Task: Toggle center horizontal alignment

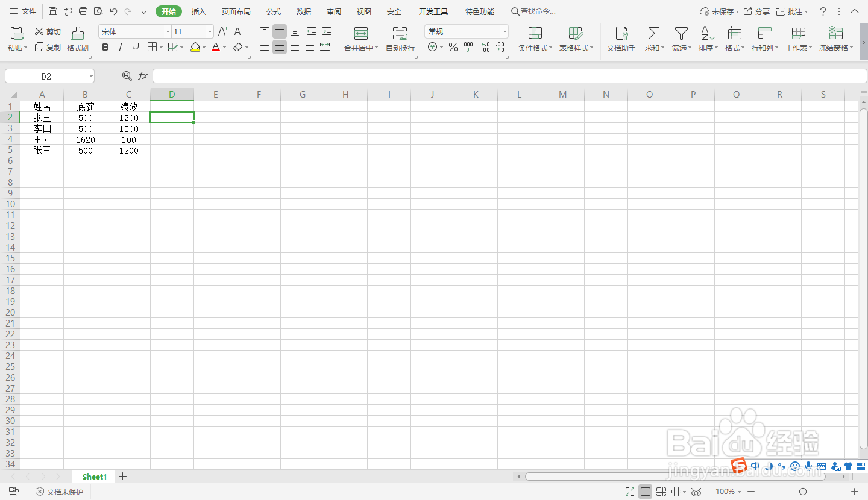Action: tap(280, 47)
